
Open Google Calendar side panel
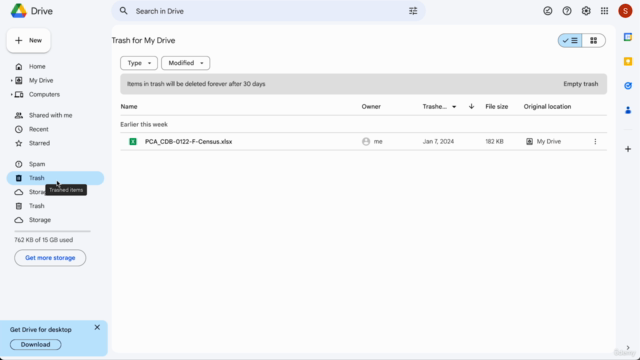628,38
